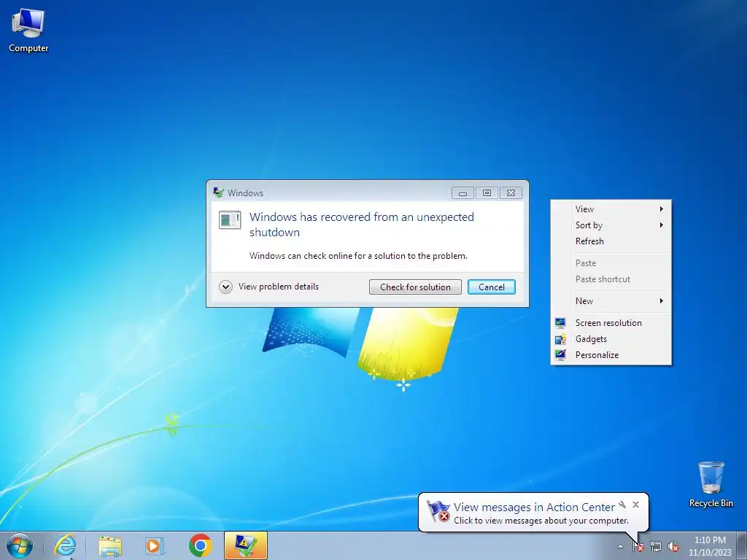The height and width of the screenshot is (560, 747).
Task: Launch Internet Explorer from taskbar
Action: click(65, 545)
